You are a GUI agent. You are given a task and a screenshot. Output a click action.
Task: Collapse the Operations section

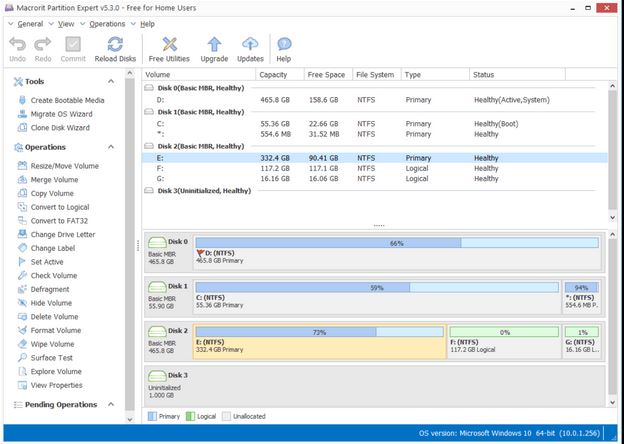111,147
